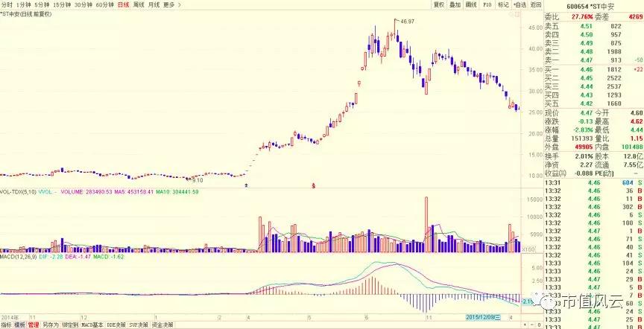
Task: Click the 9.10 low price label
Action: click(198, 179)
